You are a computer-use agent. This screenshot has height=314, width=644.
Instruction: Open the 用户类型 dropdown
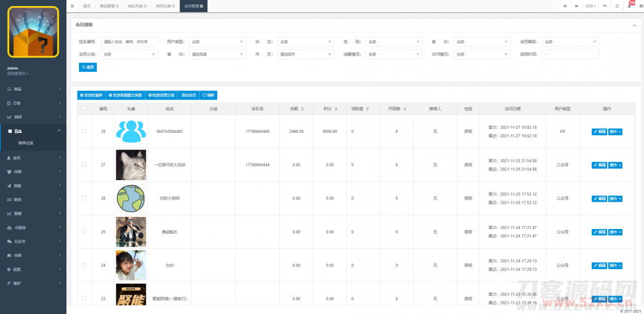point(217,42)
